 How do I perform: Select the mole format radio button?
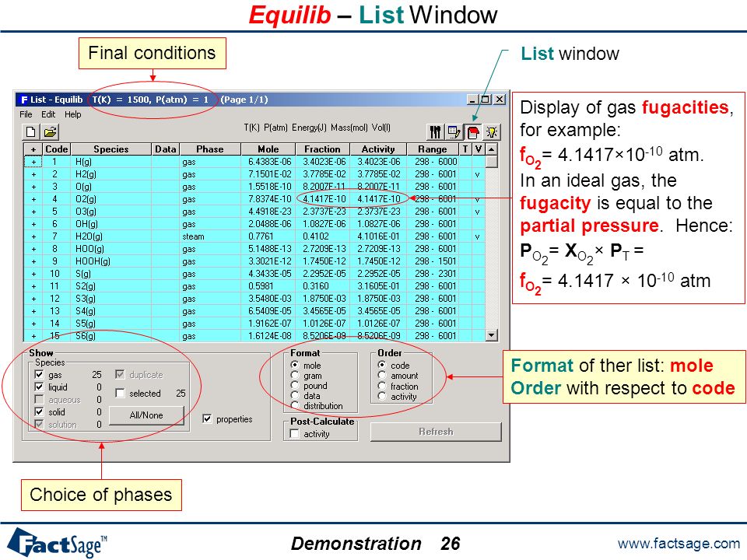[x=295, y=365]
